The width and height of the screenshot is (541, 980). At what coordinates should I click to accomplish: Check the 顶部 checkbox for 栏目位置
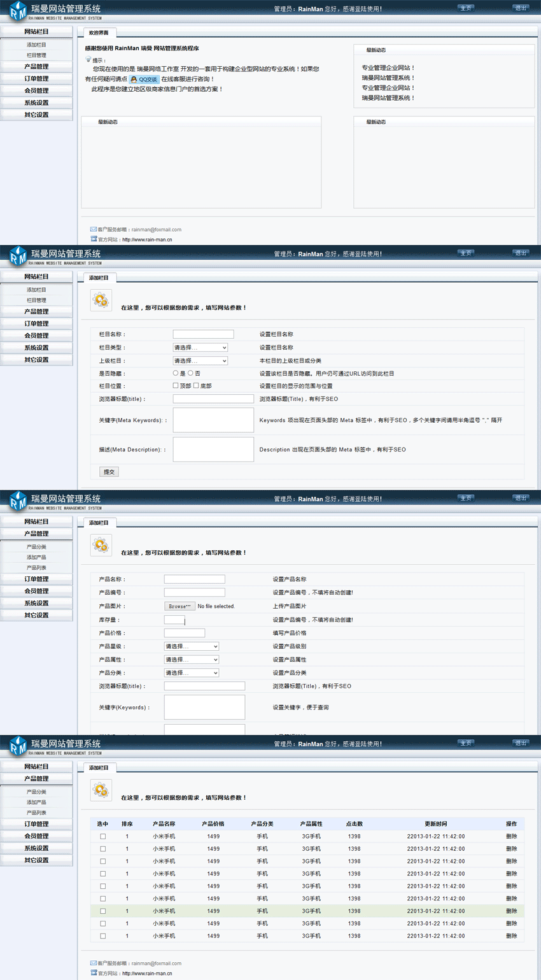pos(176,386)
